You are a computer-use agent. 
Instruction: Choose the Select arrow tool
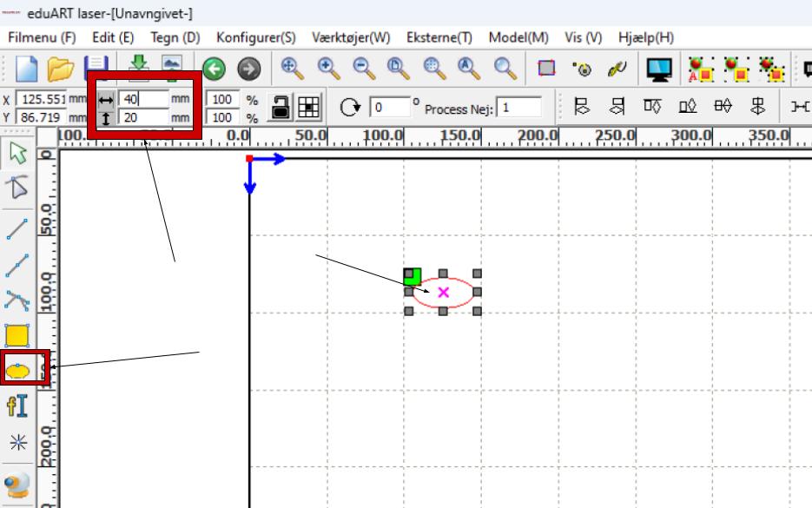[18, 154]
